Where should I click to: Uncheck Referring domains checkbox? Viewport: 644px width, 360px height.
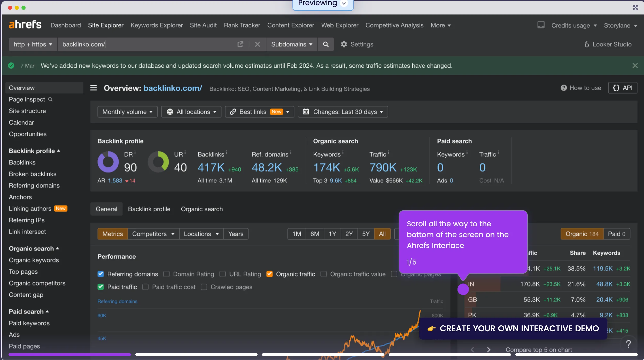point(101,274)
